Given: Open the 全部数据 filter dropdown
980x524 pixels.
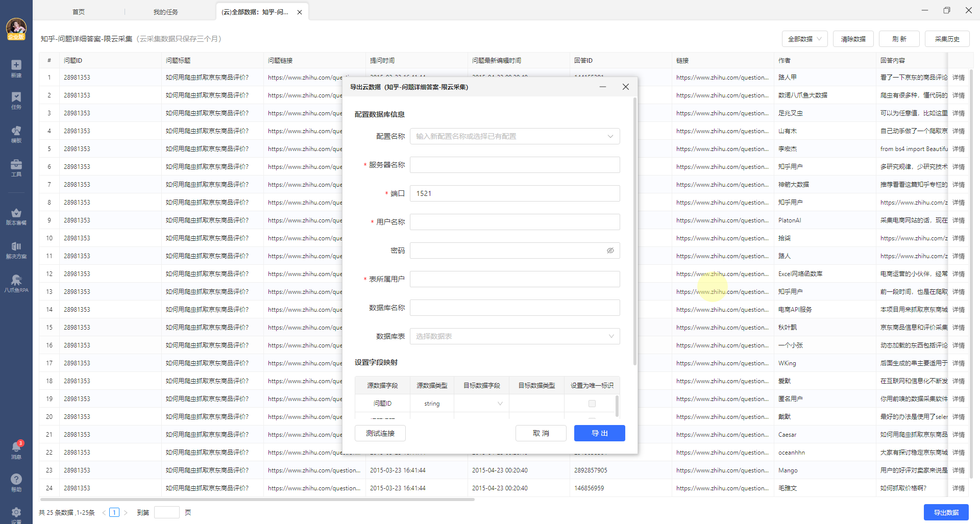Looking at the screenshot, I should [x=804, y=39].
